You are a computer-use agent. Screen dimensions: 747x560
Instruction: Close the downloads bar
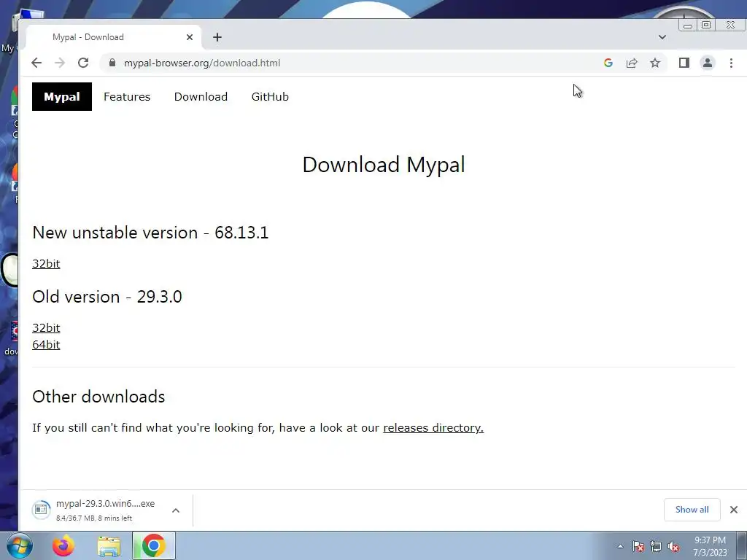[x=734, y=510]
